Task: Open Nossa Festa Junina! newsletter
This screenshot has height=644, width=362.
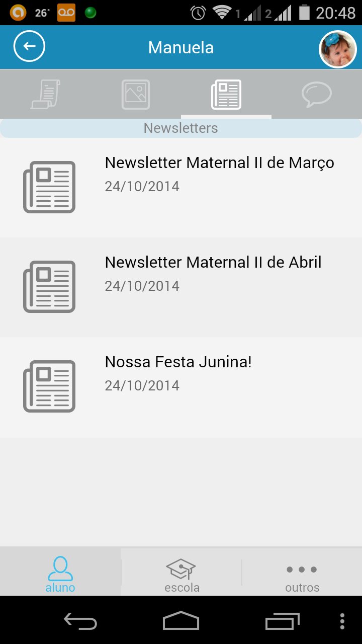Action: (x=181, y=387)
